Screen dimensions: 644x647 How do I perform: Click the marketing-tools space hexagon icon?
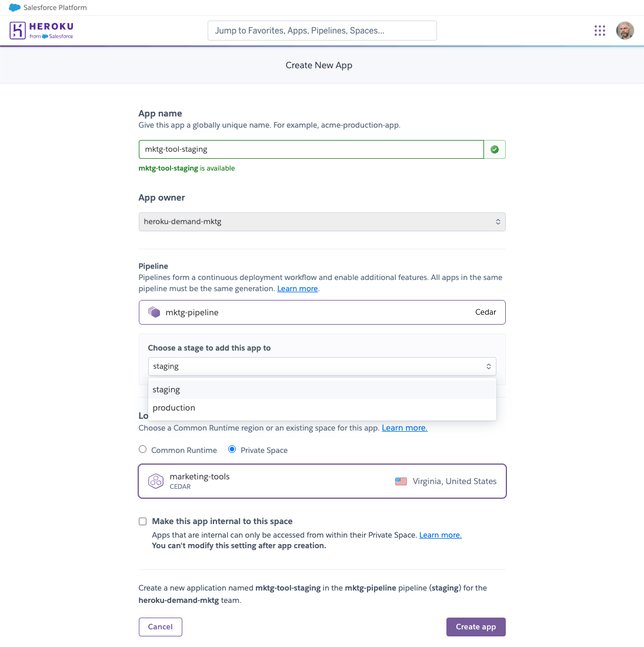tap(155, 481)
